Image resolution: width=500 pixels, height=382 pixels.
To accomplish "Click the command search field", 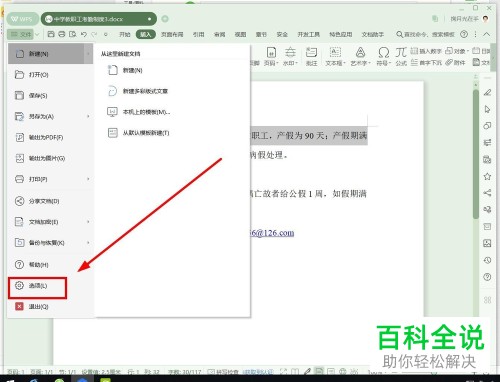I will [x=426, y=34].
